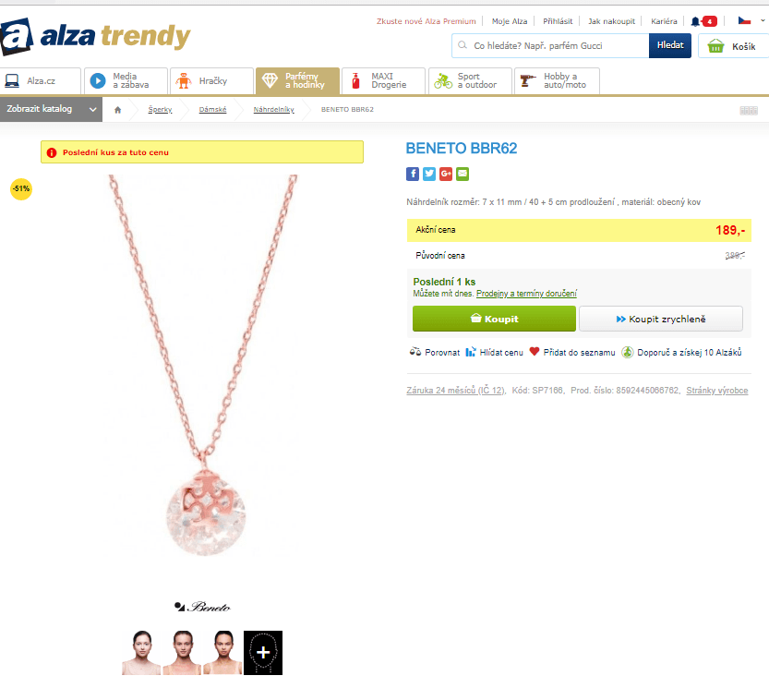Open language selector flag dropdown
The height and width of the screenshot is (700, 769).
pos(751,20)
